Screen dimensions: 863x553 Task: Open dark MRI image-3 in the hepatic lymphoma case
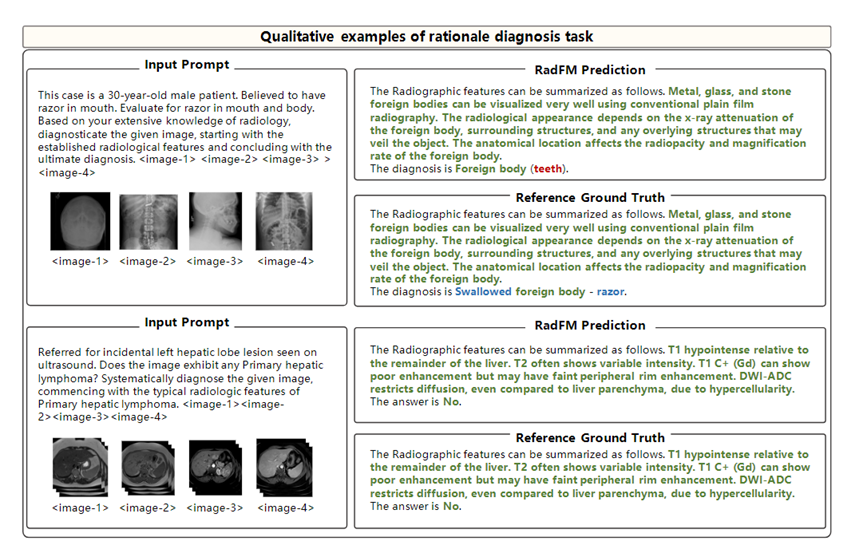coord(215,468)
